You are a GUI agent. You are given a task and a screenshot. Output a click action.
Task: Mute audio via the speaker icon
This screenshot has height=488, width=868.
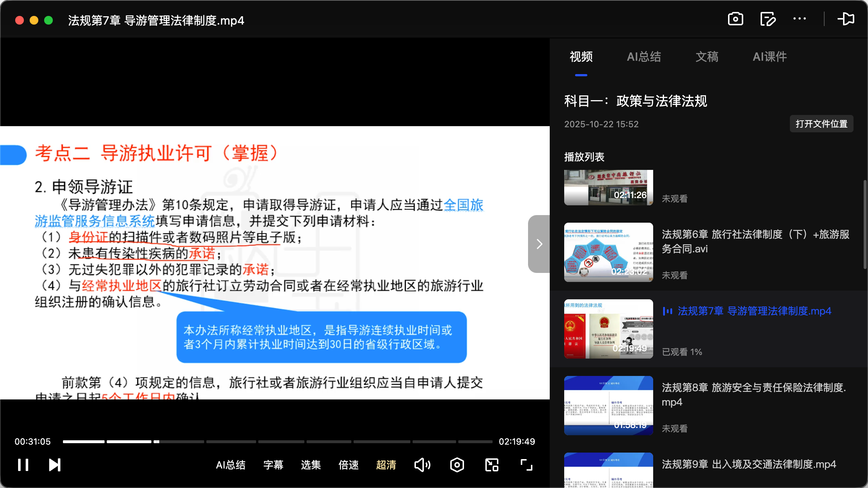[422, 465]
